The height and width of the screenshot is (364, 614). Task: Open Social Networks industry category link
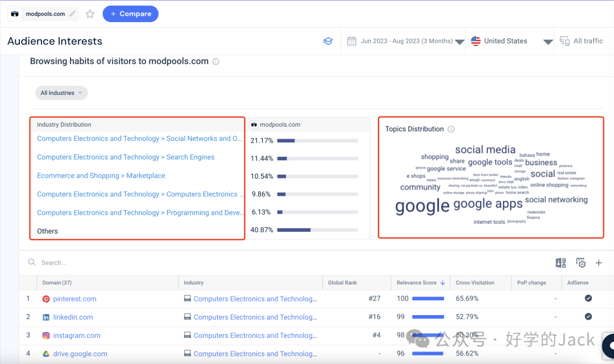(139, 139)
